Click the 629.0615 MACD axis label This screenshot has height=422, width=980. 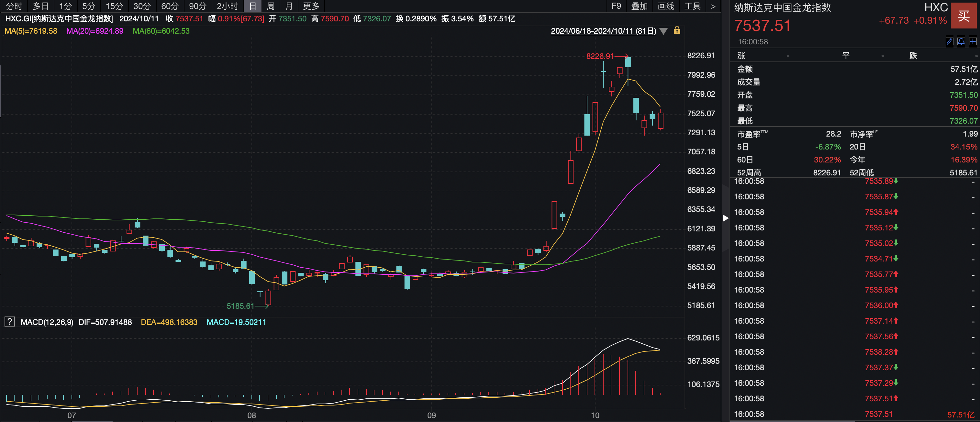click(703, 338)
